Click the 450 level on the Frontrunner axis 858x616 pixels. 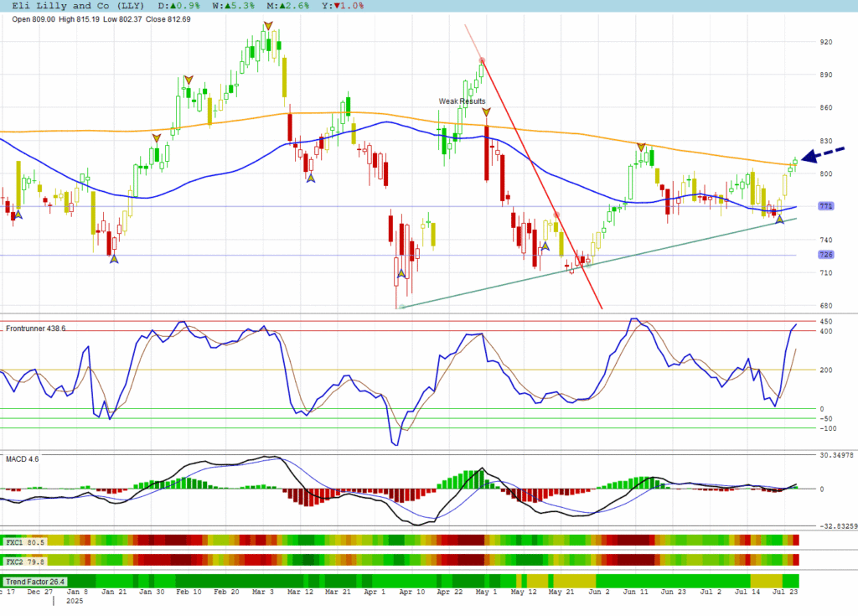coord(826,322)
